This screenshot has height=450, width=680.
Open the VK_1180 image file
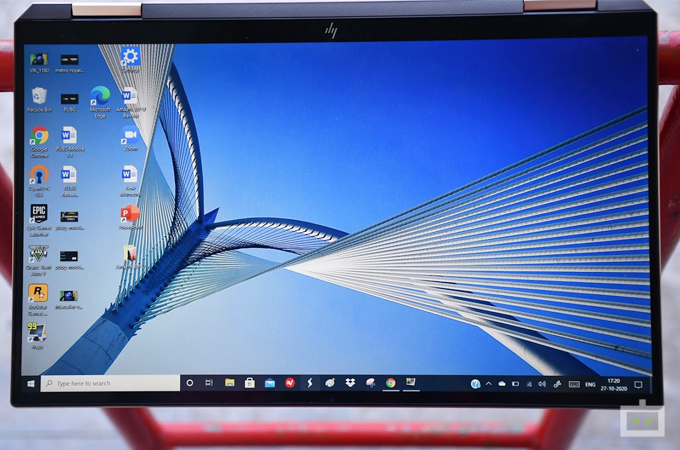[39, 62]
